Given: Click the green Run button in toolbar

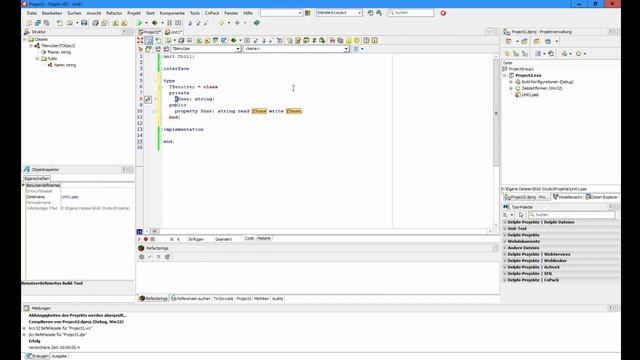Looking at the screenshot, I should [x=139, y=23].
